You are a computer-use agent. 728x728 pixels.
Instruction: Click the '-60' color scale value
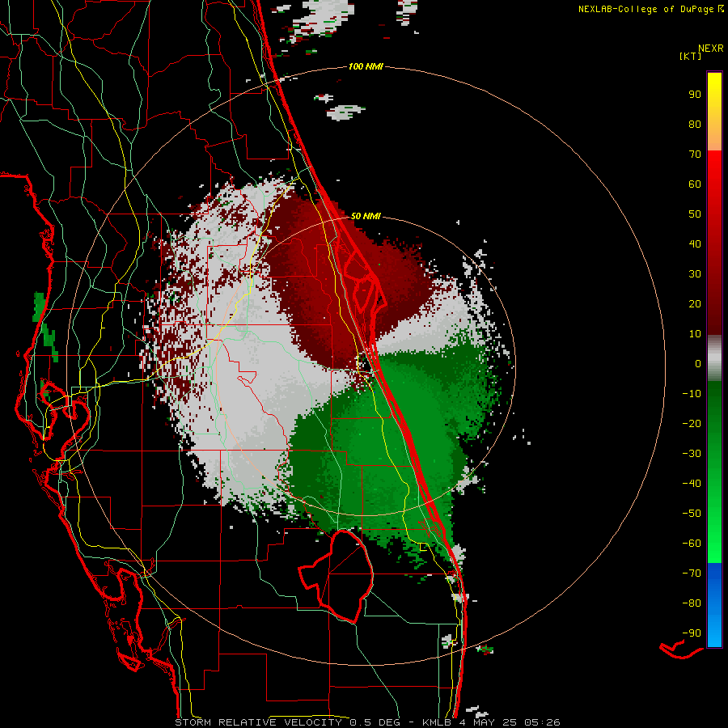tap(692, 544)
